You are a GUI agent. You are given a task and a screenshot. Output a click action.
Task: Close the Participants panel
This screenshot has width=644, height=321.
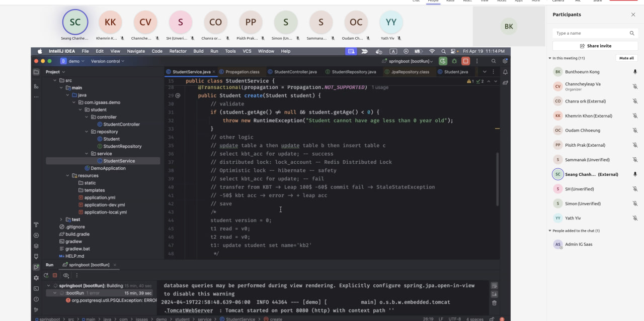[633, 15]
